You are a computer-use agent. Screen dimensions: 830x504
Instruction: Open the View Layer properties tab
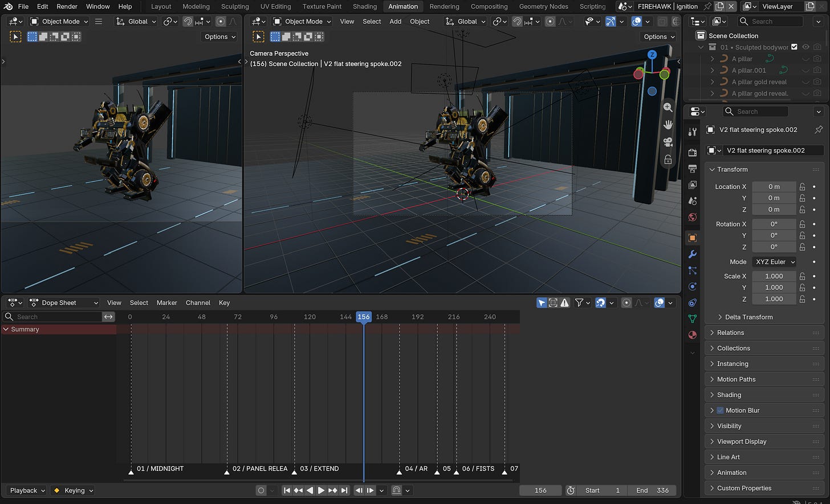[693, 185]
